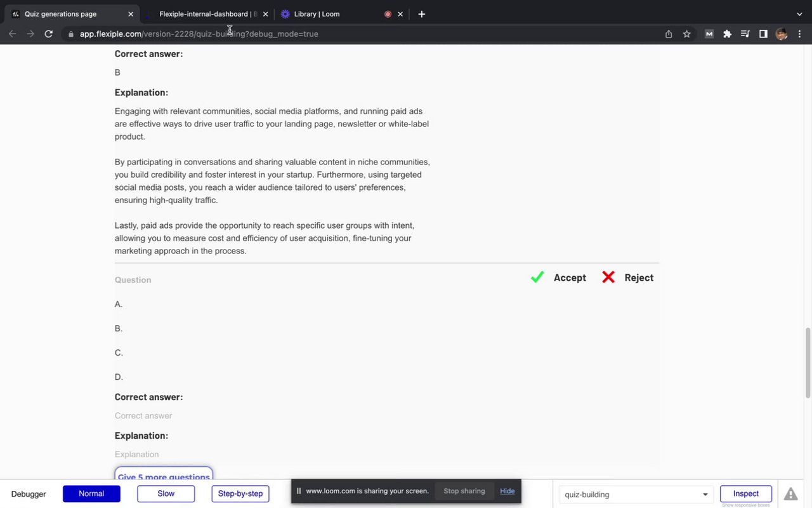Switch to the Flexiple-internal-dashboard tab

pos(204,14)
